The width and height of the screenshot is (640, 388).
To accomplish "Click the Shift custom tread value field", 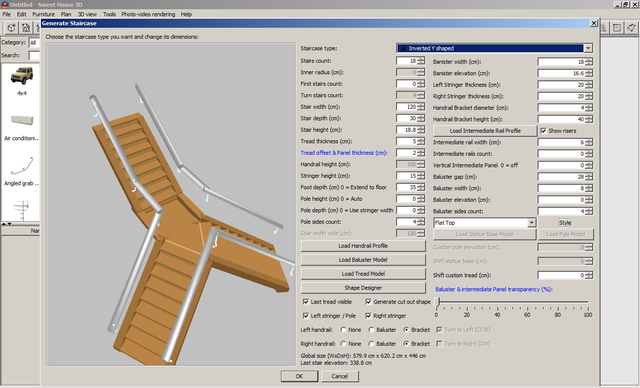I will point(561,275).
